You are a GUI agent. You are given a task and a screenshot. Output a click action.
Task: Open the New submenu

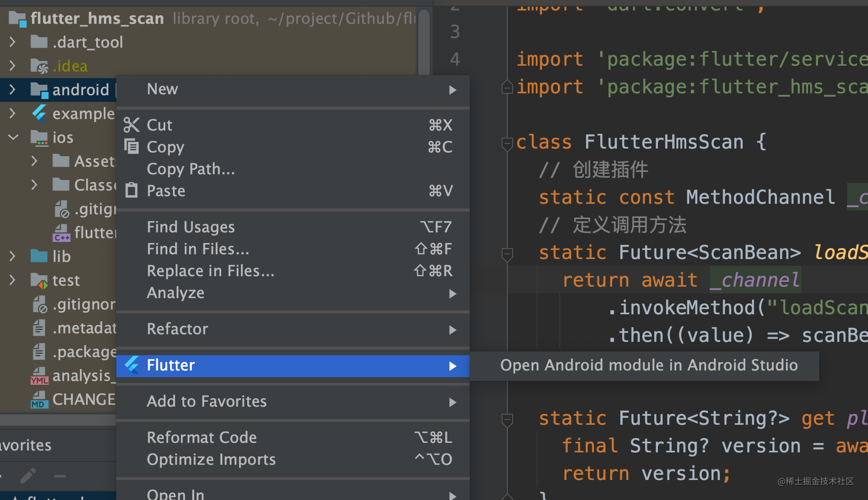click(293, 90)
